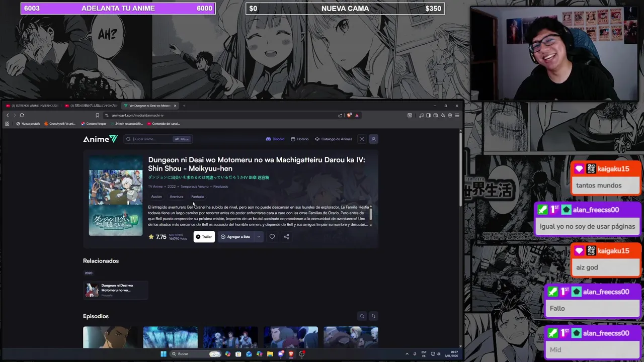Open taskbar volume speaker icon
Viewport: 644px width, 362px height.
coord(438,354)
